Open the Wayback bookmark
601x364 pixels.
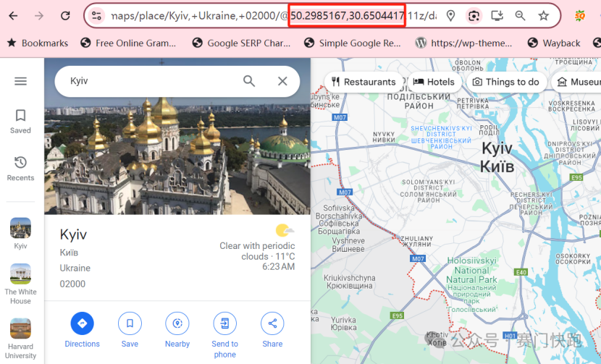[x=554, y=43]
